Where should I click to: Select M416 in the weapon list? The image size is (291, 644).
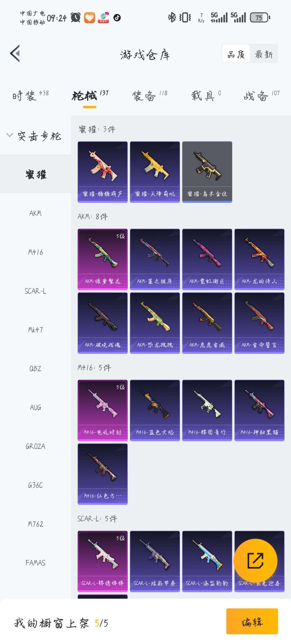(35, 252)
